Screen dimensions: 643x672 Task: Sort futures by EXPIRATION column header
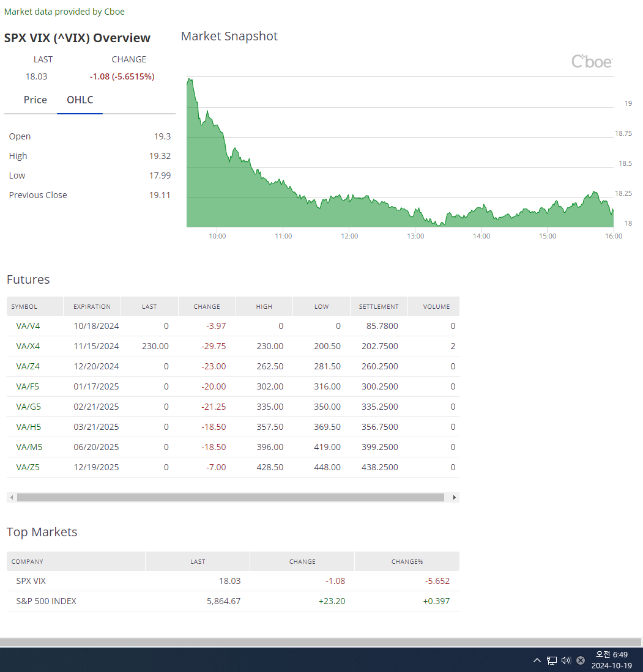(92, 307)
